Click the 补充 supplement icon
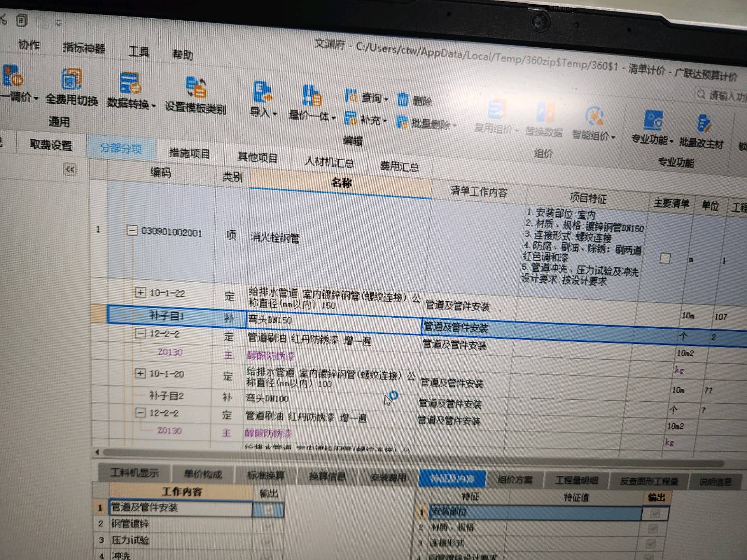The width and height of the screenshot is (747, 560). (x=351, y=118)
